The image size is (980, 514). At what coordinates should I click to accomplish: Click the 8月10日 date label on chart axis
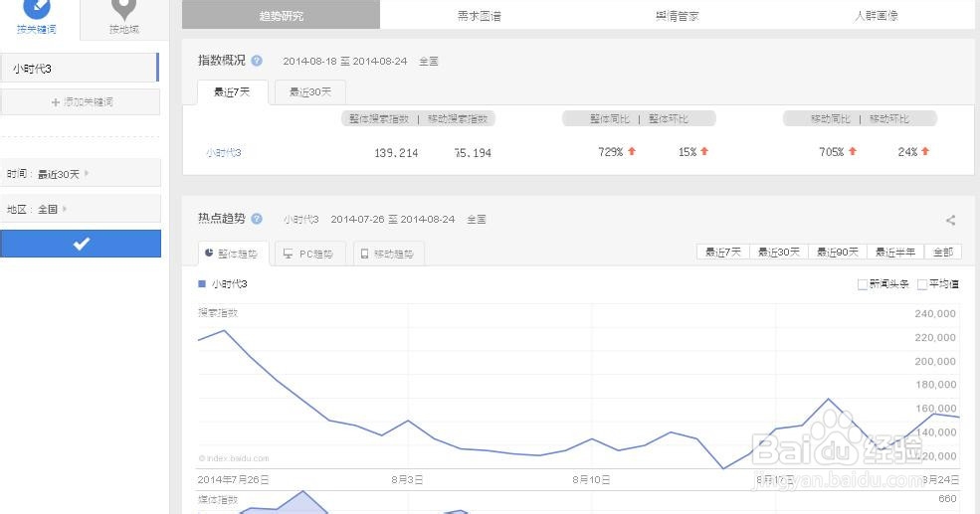coord(591,479)
